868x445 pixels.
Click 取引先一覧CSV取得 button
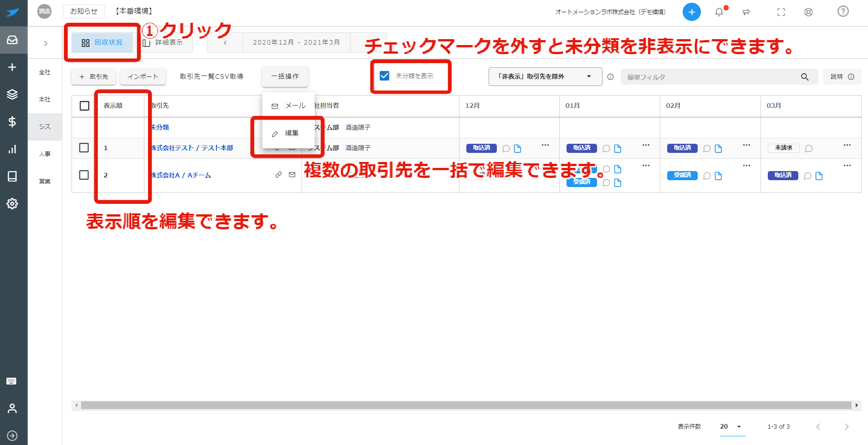coord(211,76)
